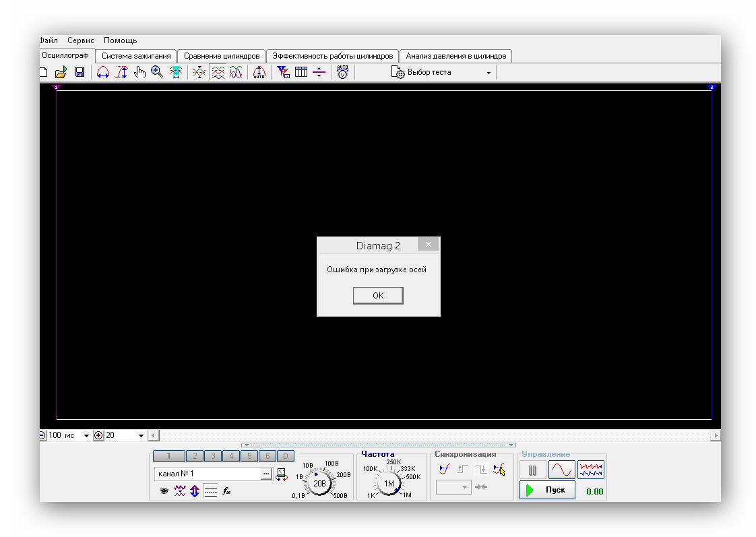The height and width of the screenshot is (537, 756).
Task: Click the 1M frequency knob
Action: pyautogui.click(x=389, y=484)
